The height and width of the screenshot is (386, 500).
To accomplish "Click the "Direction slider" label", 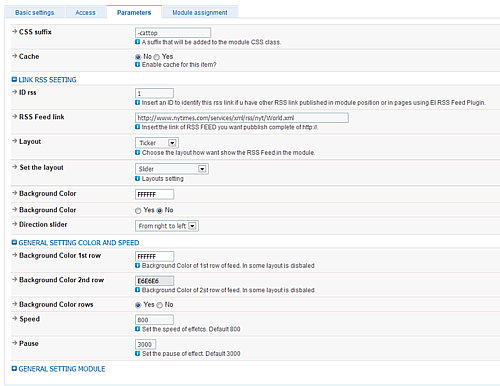I will (43, 224).
